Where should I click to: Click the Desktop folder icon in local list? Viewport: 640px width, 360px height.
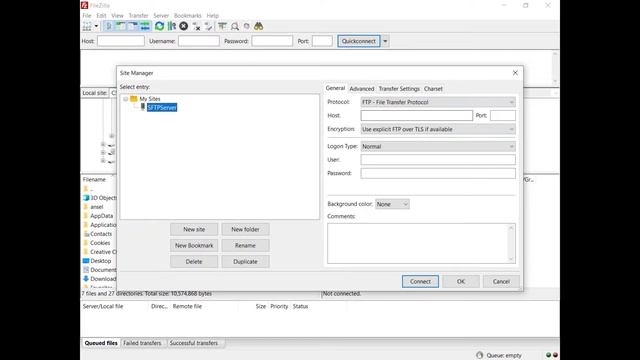[x=86, y=261]
